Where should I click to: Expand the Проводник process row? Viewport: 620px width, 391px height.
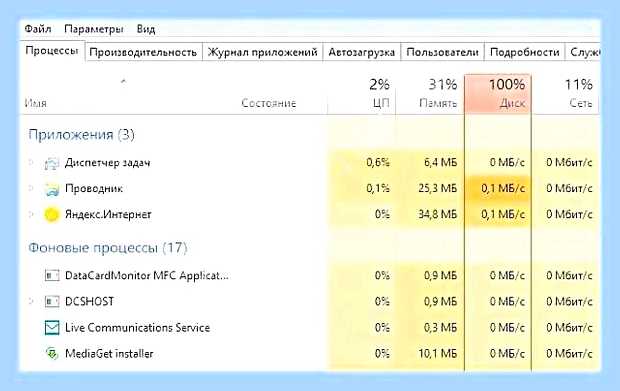pyautogui.click(x=31, y=188)
